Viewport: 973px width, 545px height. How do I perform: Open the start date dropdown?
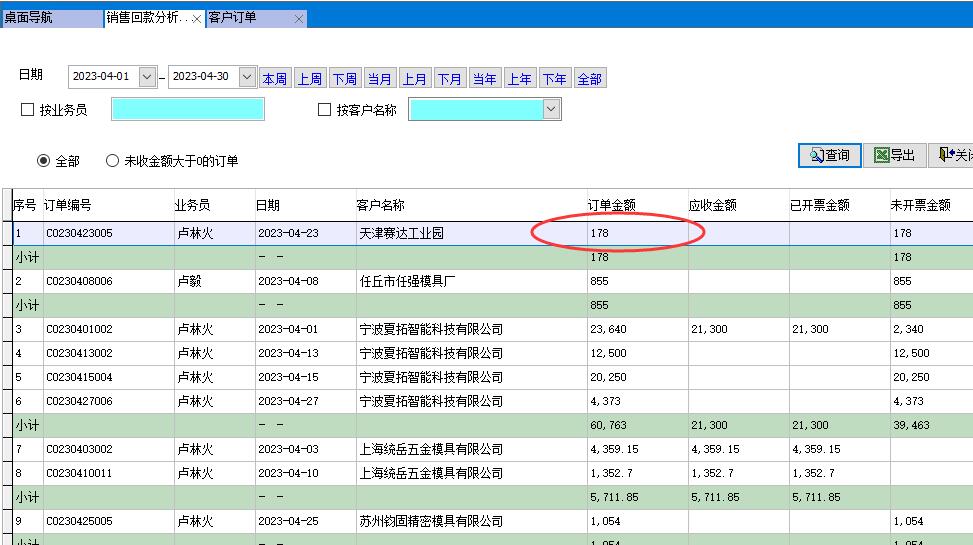147,77
